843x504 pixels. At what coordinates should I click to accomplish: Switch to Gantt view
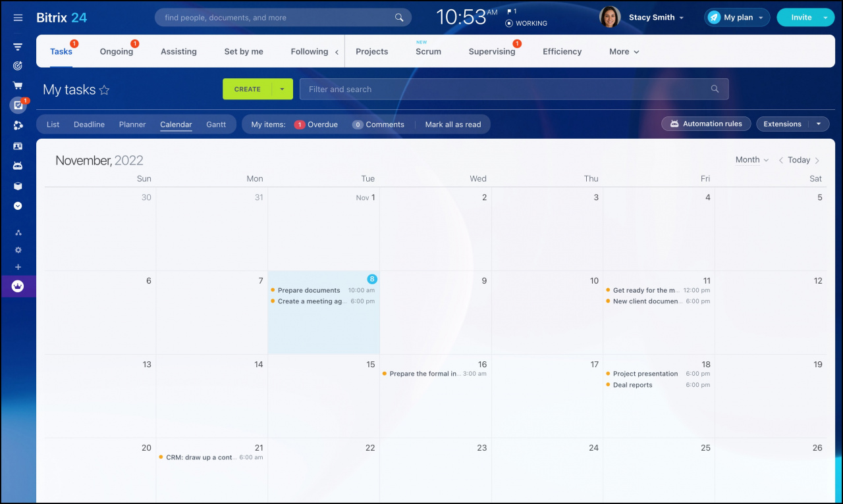pyautogui.click(x=216, y=124)
